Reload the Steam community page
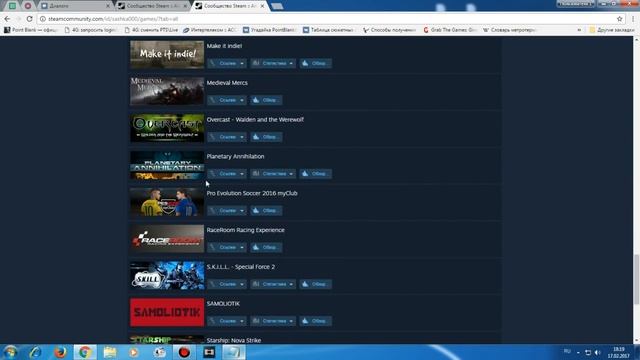Screen dimensions: 640x360 coord(29,19)
